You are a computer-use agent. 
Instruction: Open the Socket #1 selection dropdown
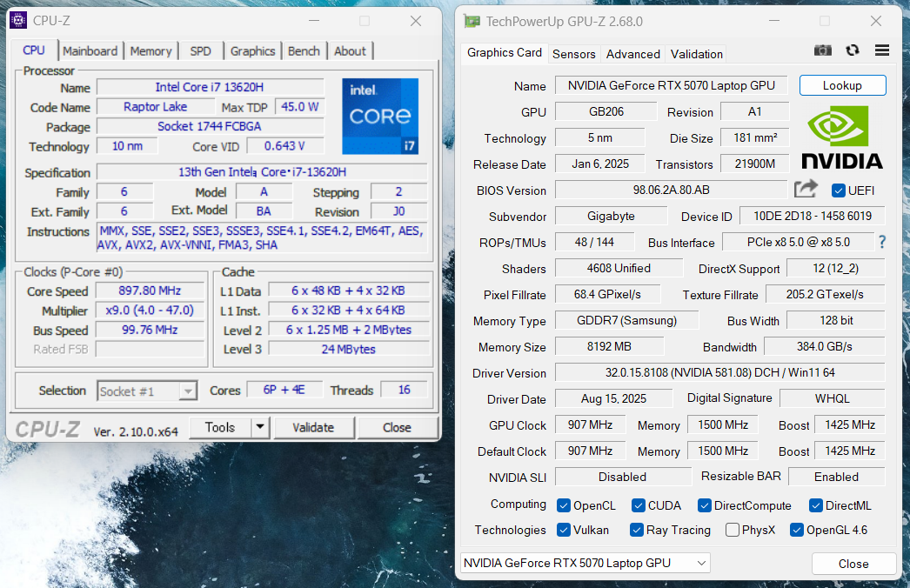click(x=147, y=391)
